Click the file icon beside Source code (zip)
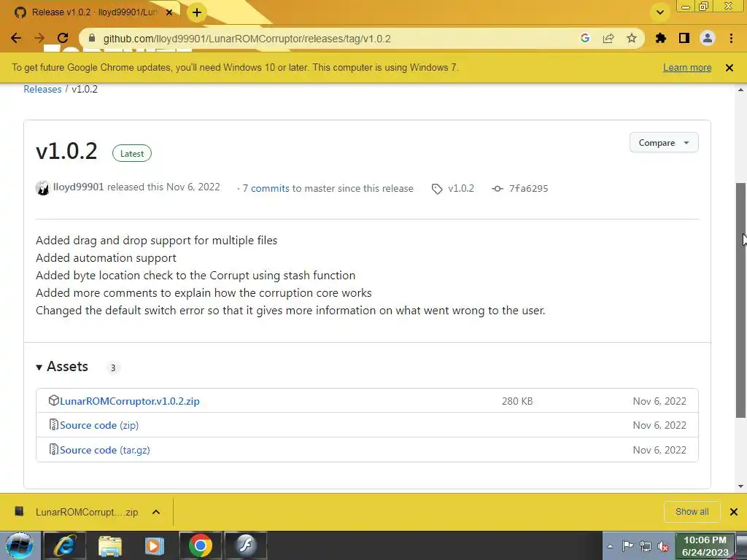Image resolution: width=747 pixels, height=560 pixels. [54, 424]
